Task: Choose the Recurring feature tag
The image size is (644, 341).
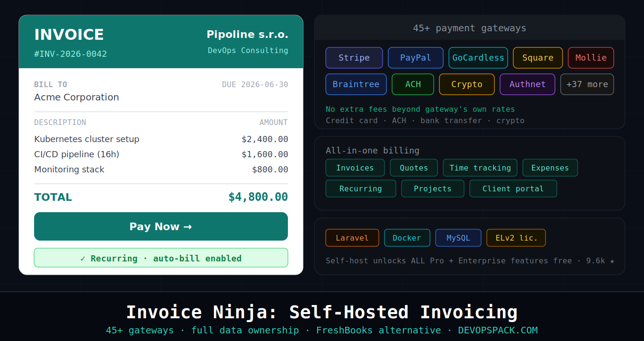Action: (x=361, y=188)
